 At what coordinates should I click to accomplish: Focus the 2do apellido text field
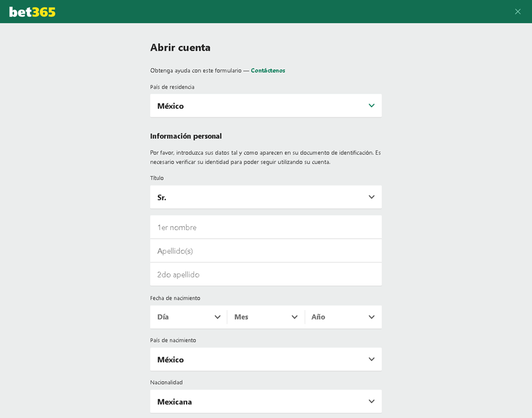266,274
